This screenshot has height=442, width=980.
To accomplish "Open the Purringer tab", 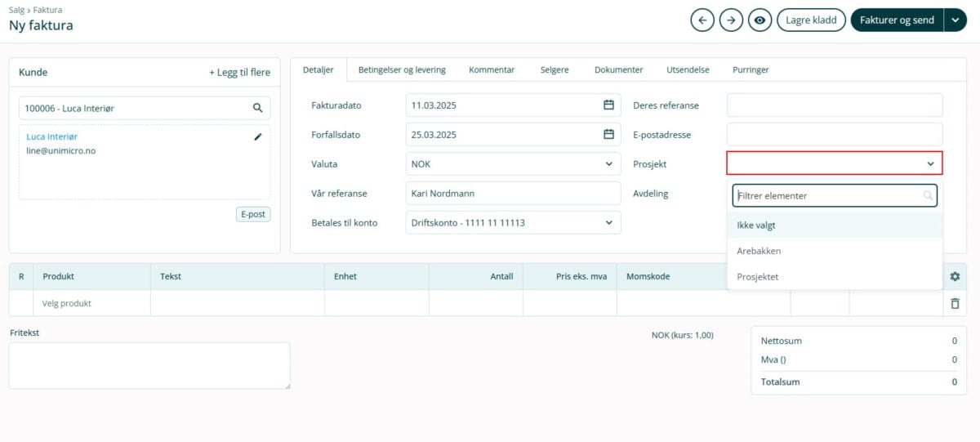I will [x=751, y=70].
